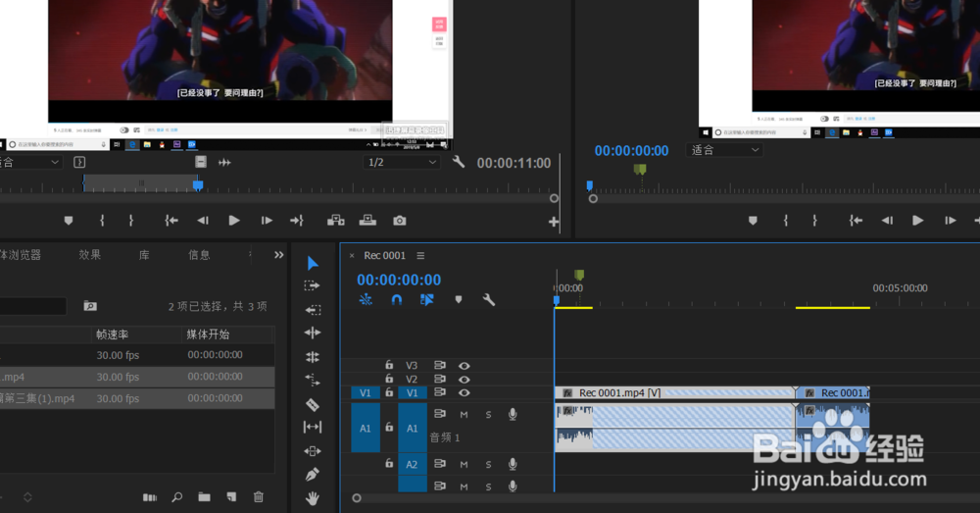Image resolution: width=980 pixels, height=513 pixels.
Task: Mark Out in Source monitor
Action: coord(130,221)
